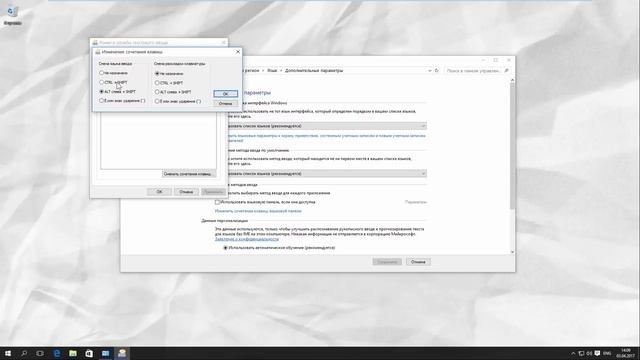
Task: Open 'Заявление о конфиденциальности' link
Action: [247, 239]
